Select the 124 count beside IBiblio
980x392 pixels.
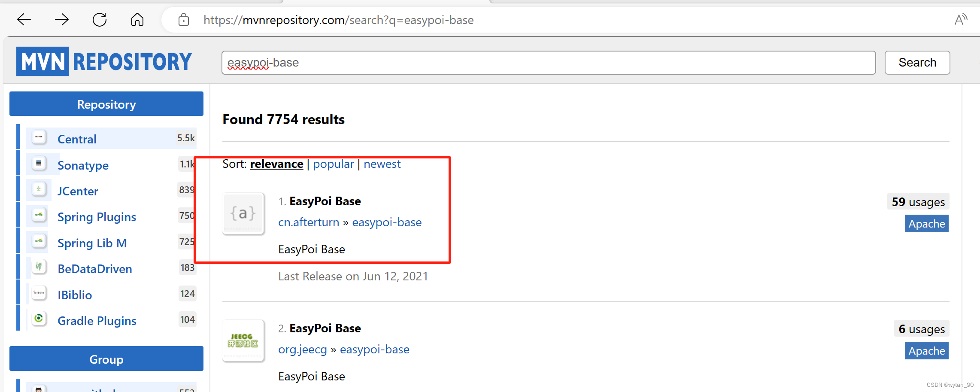click(188, 294)
